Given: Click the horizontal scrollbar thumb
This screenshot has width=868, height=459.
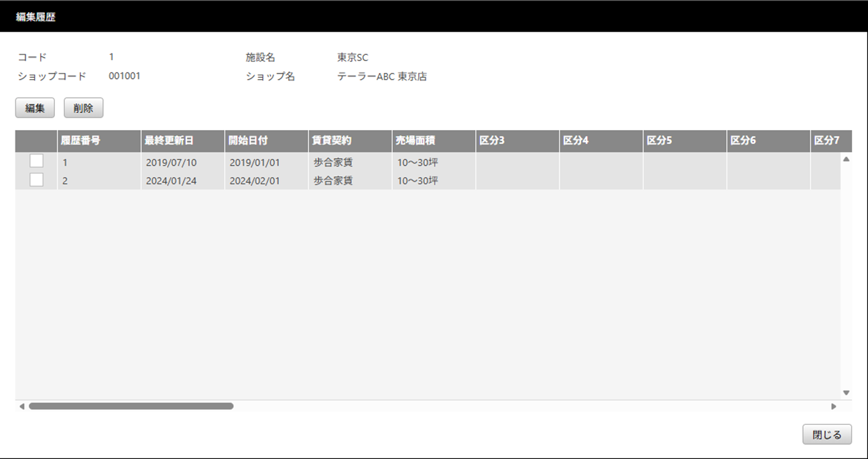Looking at the screenshot, I should pos(131,406).
